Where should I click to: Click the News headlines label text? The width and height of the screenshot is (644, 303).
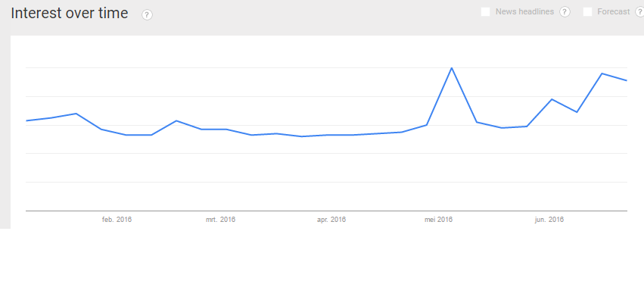524,11
